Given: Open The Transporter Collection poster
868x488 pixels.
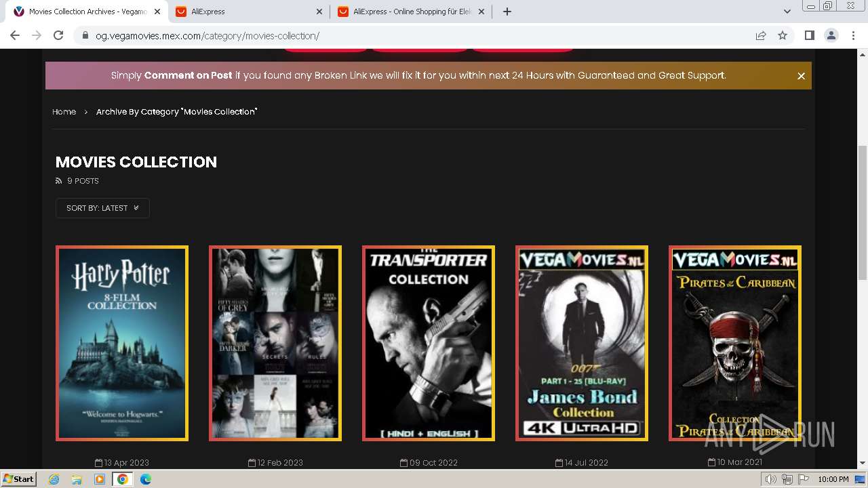Looking at the screenshot, I should 429,343.
